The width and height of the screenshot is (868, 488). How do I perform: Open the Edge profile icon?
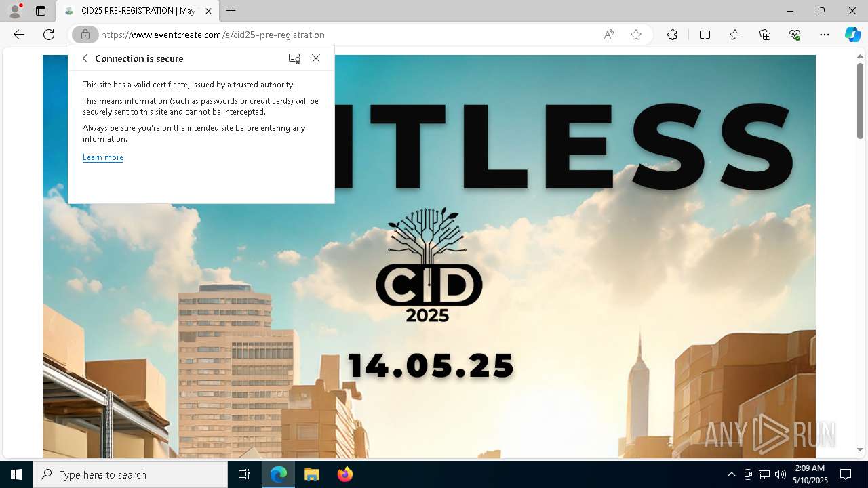click(x=14, y=11)
